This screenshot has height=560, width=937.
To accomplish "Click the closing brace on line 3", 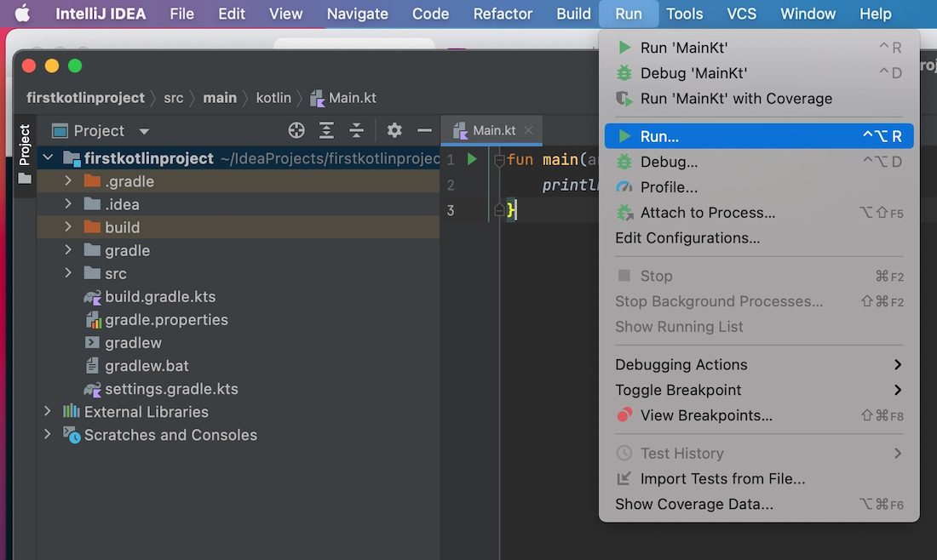I will click(511, 210).
